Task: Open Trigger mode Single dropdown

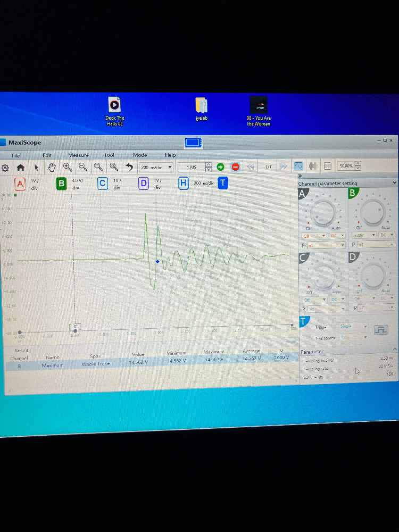Action: (x=353, y=326)
